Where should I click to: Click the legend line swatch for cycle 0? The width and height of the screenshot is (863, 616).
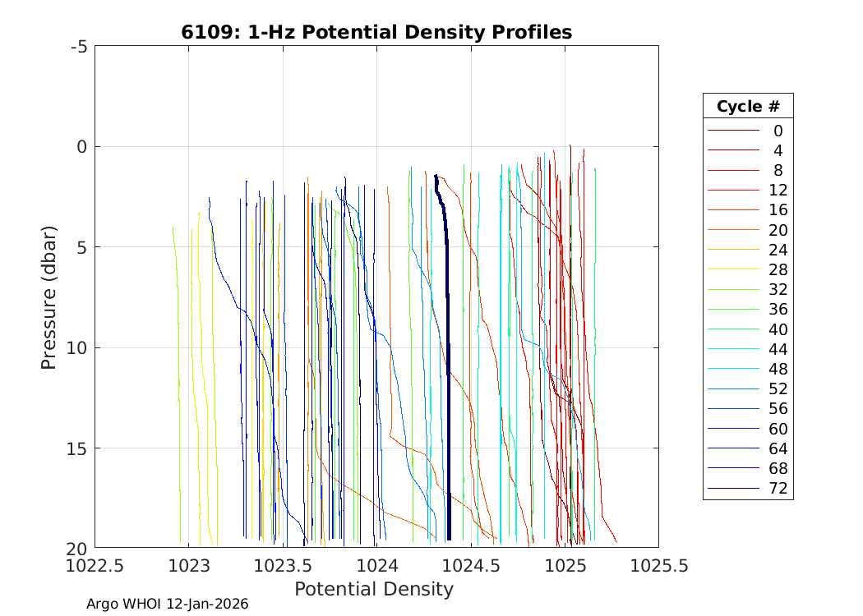(x=733, y=131)
